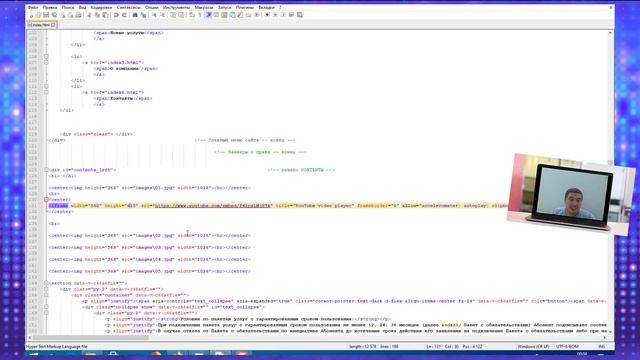Collapse the red fold marker at the center tag above the iframe line
The width and height of the screenshot is (640, 360).
click(x=46, y=200)
